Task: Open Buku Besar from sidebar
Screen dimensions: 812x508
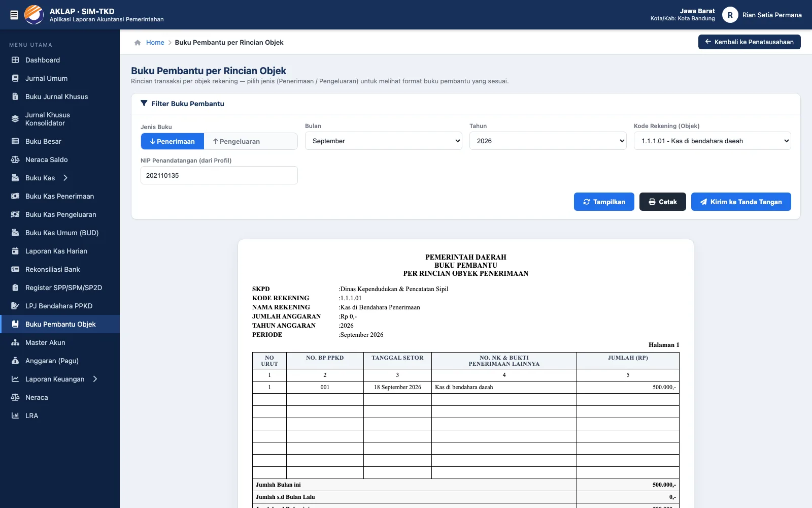Action: (60, 141)
